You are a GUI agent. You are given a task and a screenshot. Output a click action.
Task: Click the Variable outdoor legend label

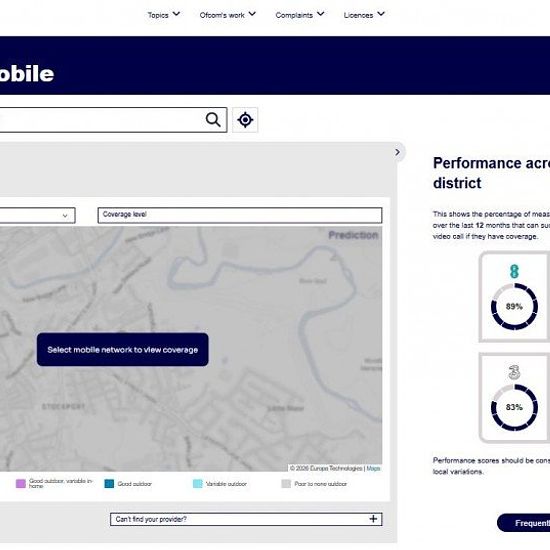(226, 484)
